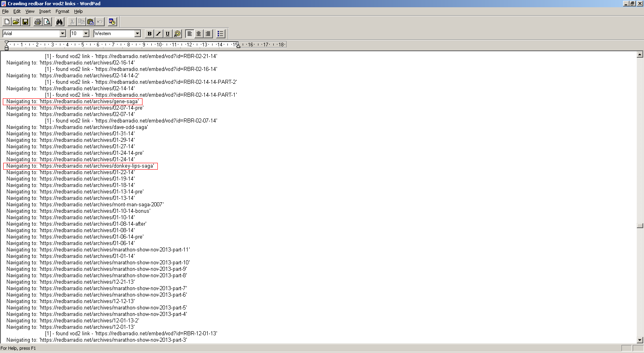Paste using the clipboard icon
Viewport: 644px width, 353px height.
pyautogui.click(x=91, y=22)
